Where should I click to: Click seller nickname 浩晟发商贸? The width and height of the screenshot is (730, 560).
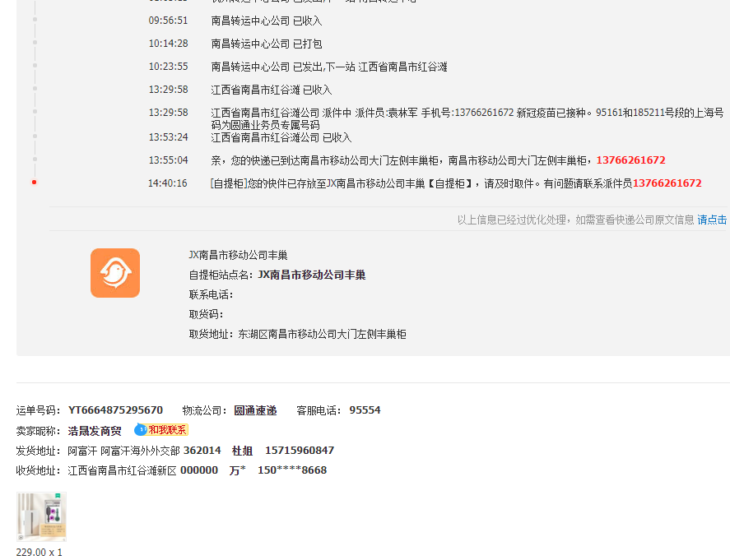pyautogui.click(x=95, y=431)
